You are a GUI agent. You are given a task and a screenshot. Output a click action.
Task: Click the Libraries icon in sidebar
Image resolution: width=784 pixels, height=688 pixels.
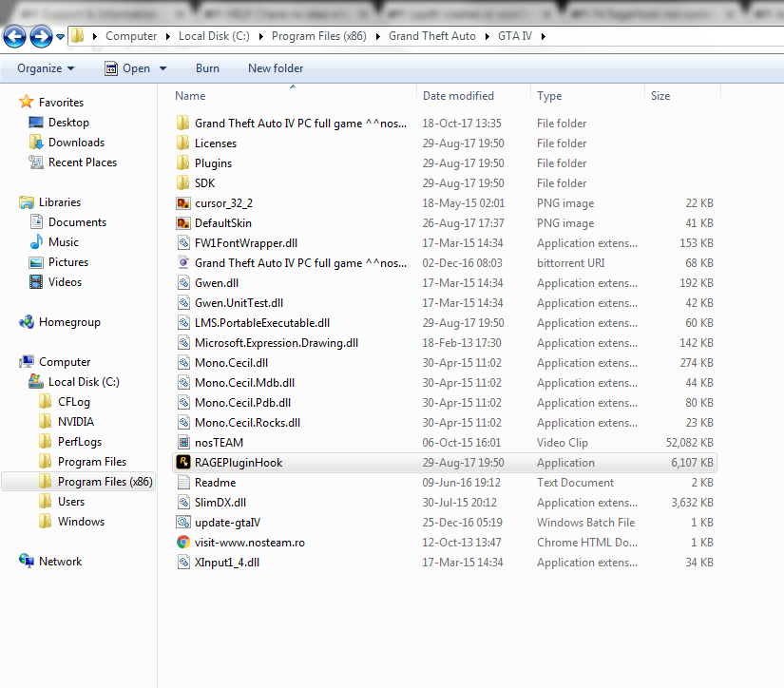tap(26, 202)
